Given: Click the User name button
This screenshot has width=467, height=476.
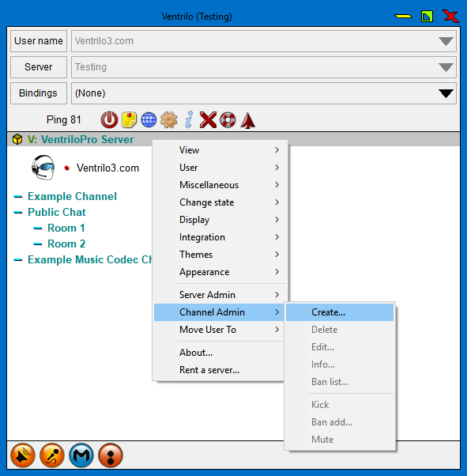Looking at the screenshot, I should pos(39,41).
